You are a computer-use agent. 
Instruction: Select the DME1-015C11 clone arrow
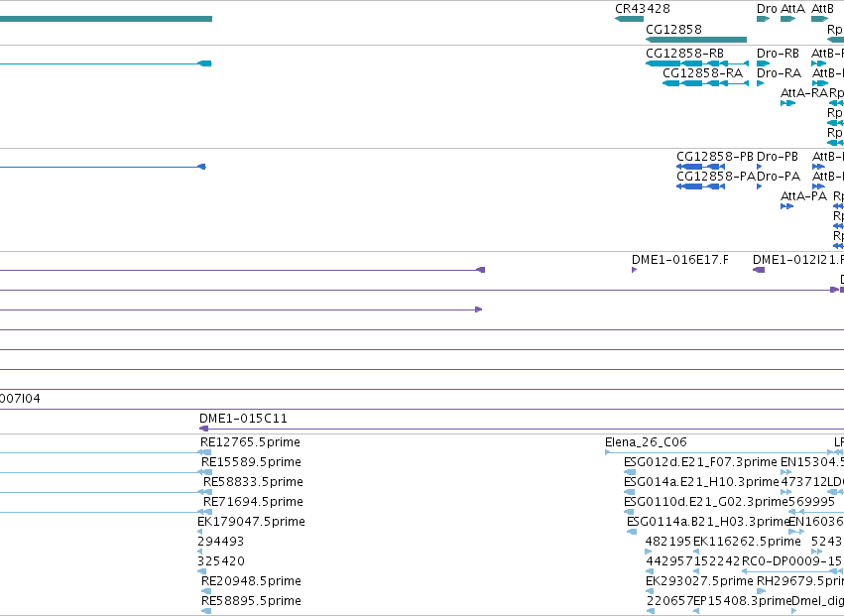[203, 429]
